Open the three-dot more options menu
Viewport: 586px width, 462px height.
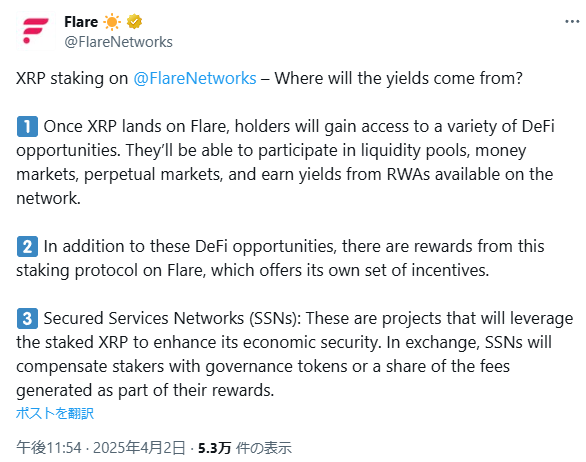pos(572,22)
